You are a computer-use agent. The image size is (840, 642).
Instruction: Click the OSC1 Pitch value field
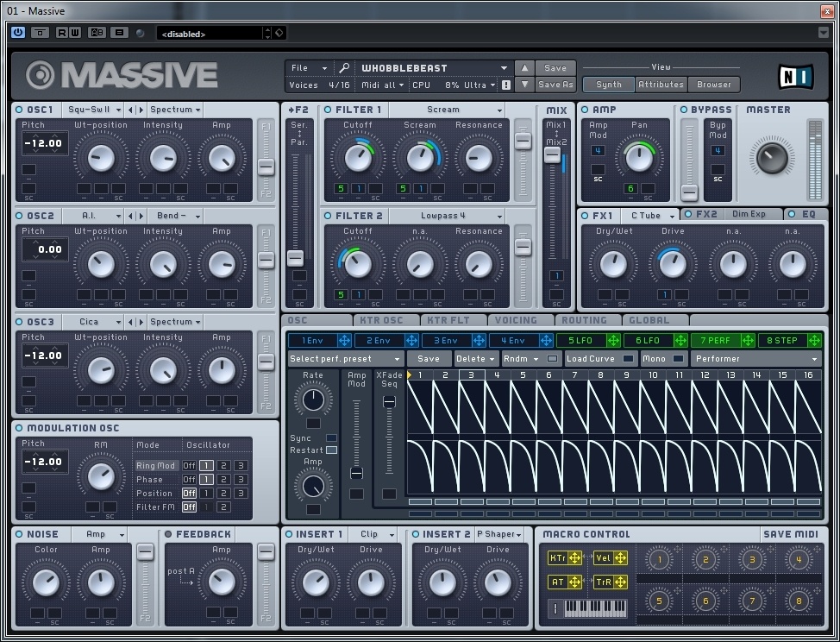[45, 143]
